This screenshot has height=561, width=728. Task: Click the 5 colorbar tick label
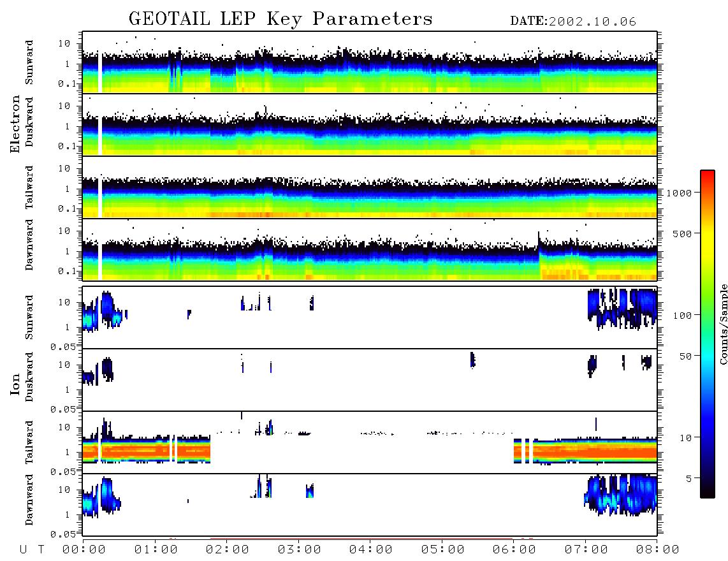(688, 478)
